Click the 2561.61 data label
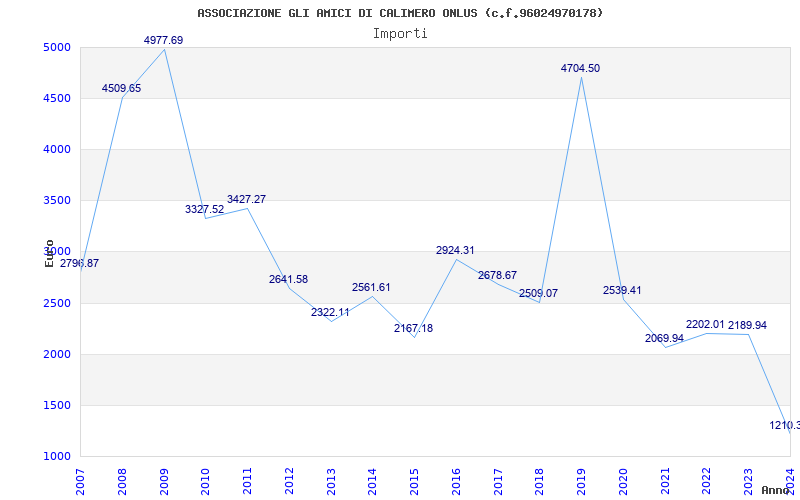 pos(371,288)
